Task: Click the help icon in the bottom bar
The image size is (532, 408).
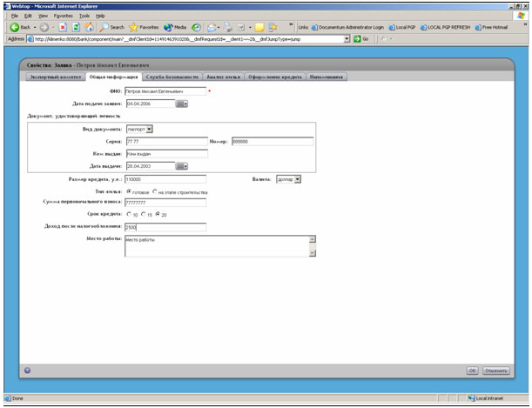Action: [x=27, y=370]
